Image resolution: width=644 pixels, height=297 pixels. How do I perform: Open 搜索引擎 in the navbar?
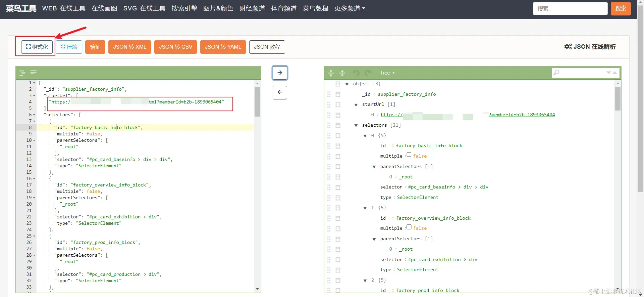(184, 8)
